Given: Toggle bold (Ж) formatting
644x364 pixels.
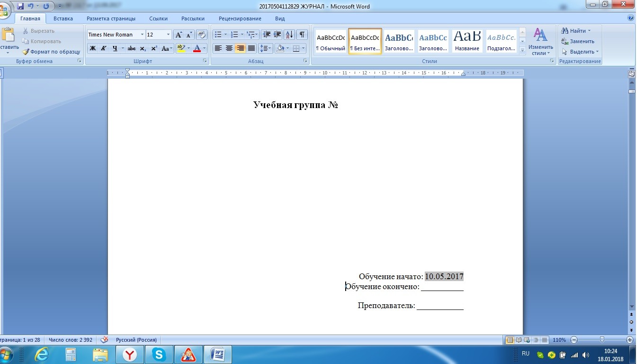Looking at the screenshot, I should (x=93, y=48).
